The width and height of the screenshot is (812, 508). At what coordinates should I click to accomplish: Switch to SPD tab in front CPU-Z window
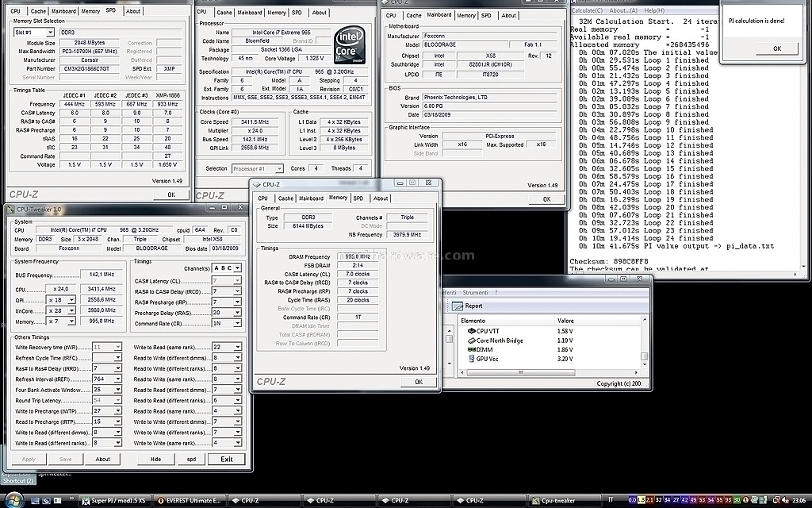(x=358, y=198)
